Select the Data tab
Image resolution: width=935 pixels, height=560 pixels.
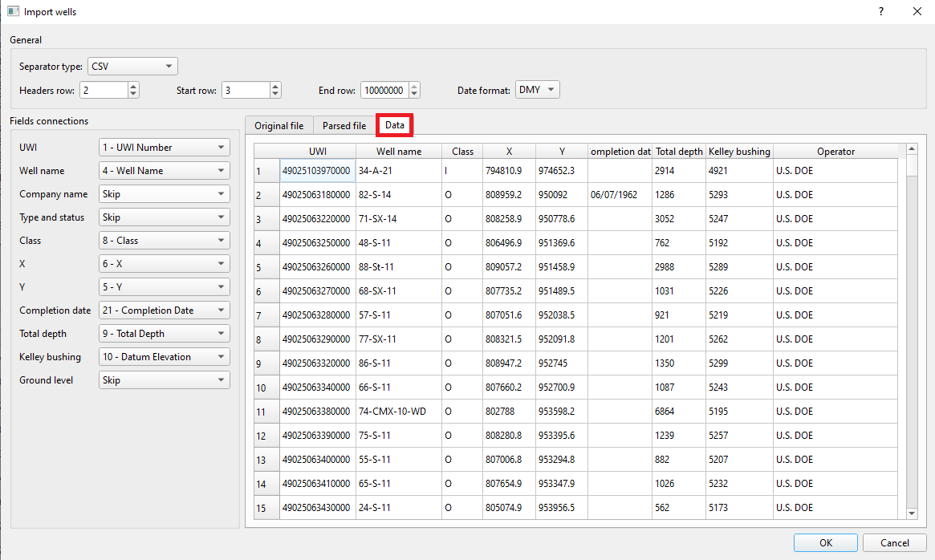(x=394, y=125)
